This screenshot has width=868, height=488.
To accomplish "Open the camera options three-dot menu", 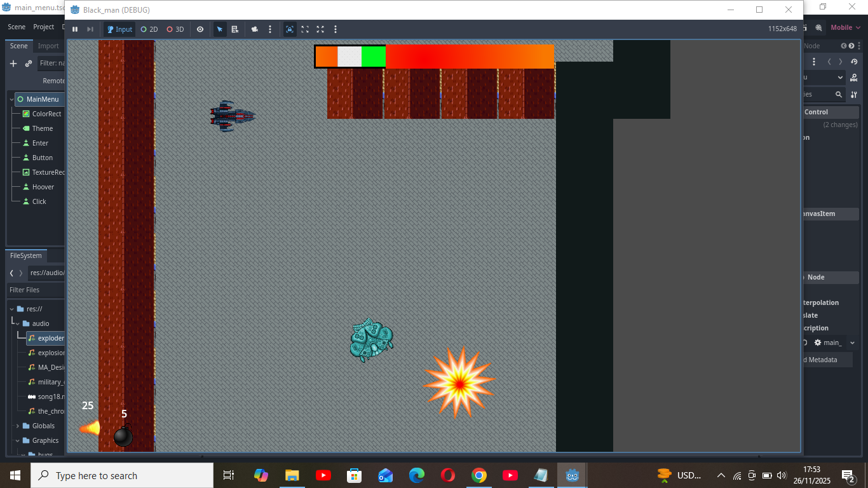I will click(x=270, y=29).
